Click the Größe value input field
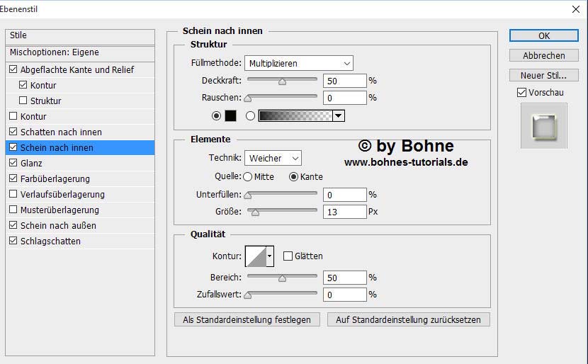The image size is (588, 364). [344, 212]
